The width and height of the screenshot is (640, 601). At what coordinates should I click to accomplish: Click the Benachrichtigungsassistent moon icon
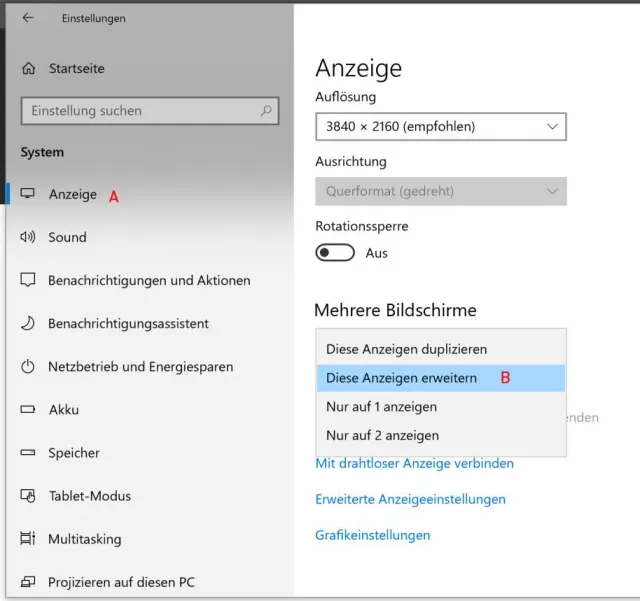coord(28,324)
